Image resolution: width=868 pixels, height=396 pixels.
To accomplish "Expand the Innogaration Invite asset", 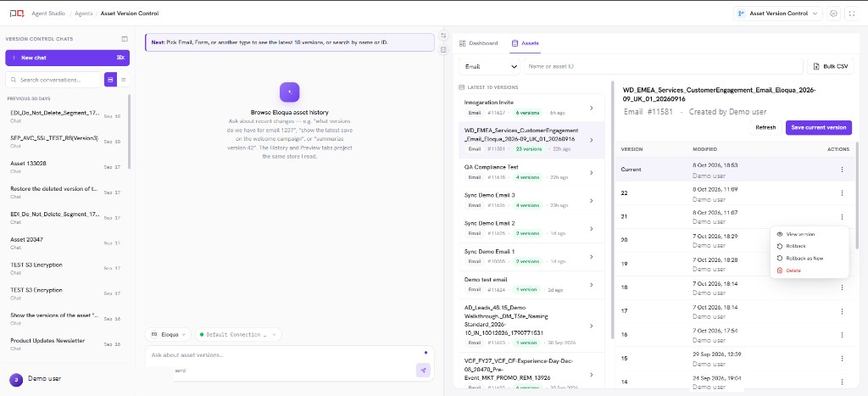I will coord(591,108).
